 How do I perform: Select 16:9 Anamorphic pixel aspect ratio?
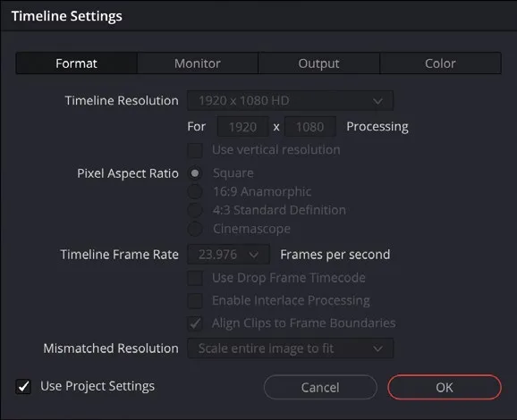[x=195, y=192]
